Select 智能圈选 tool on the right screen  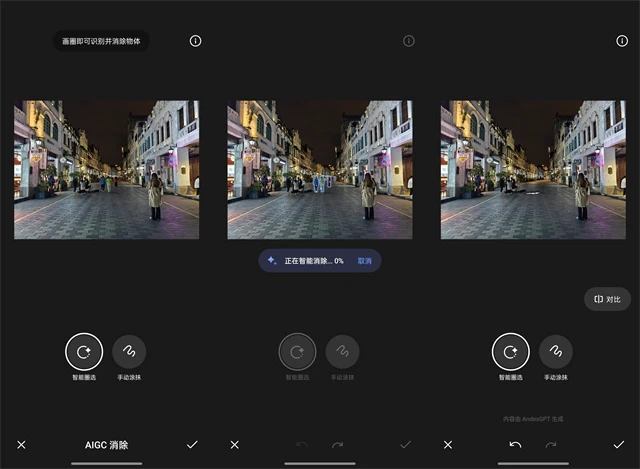pyautogui.click(x=510, y=351)
